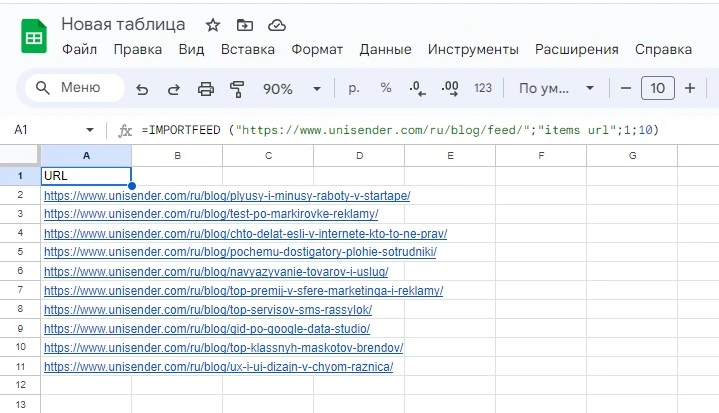The height and width of the screenshot is (413, 719).
Task: Format cell as currency (р.)
Action: [x=354, y=88]
